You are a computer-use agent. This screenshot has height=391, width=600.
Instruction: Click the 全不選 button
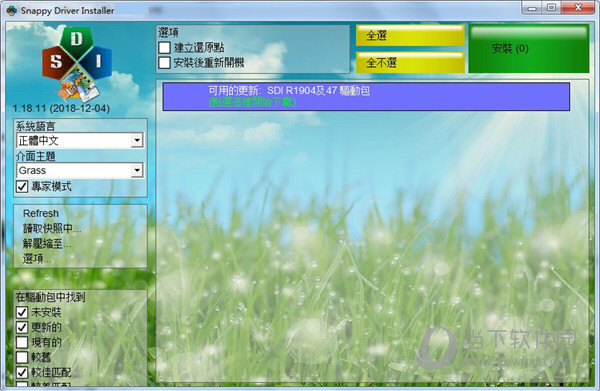(410, 62)
